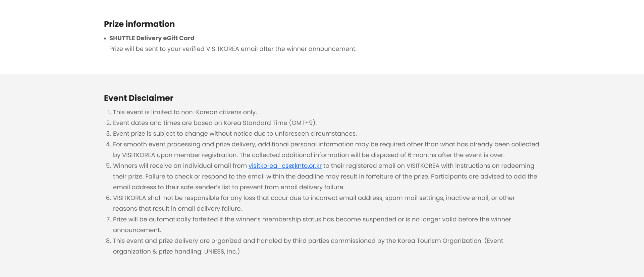
Task: Click the membership status suspended disclaimer line
Action: click(x=312, y=219)
